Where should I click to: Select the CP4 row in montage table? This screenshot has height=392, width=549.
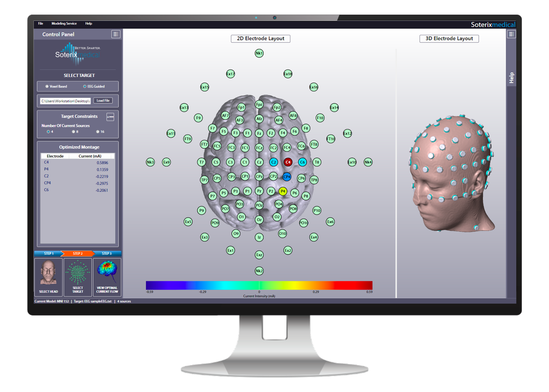click(78, 183)
